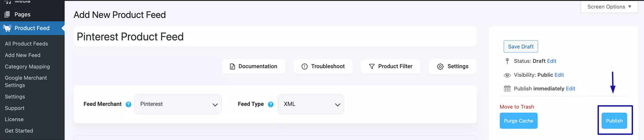Click the Publish calendar icon
The width and height of the screenshot is (644, 140).
(x=507, y=89)
